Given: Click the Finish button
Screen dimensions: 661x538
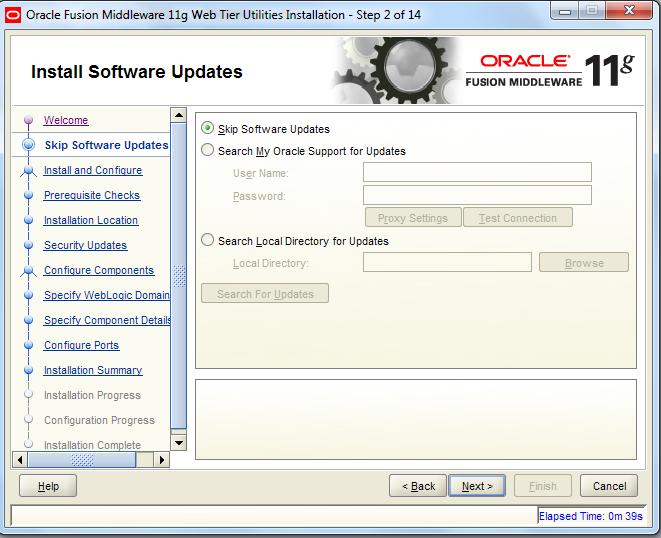Looking at the screenshot, I should (543, 486).
